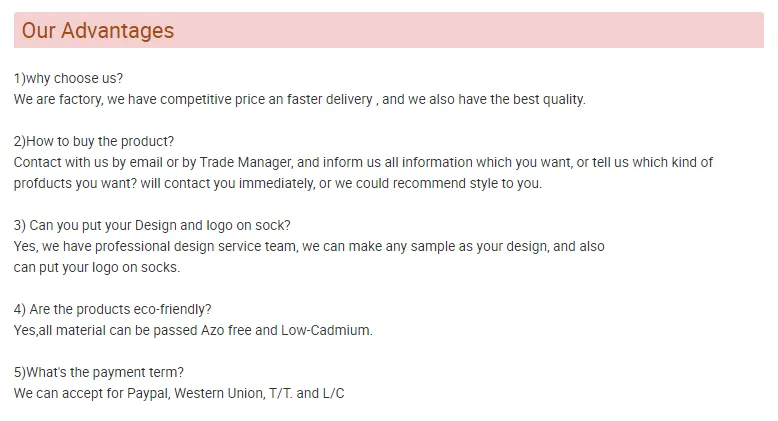Click the question 4) Are the products eco-friendly?
The height and width of the screenshot is (421, 778).
[113, 309]
